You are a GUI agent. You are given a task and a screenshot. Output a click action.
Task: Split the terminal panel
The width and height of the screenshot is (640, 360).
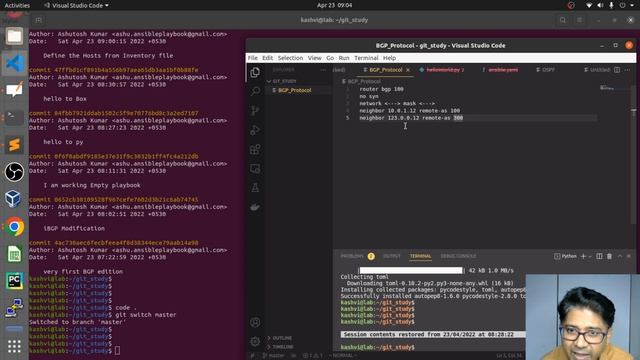click(599, 256)
